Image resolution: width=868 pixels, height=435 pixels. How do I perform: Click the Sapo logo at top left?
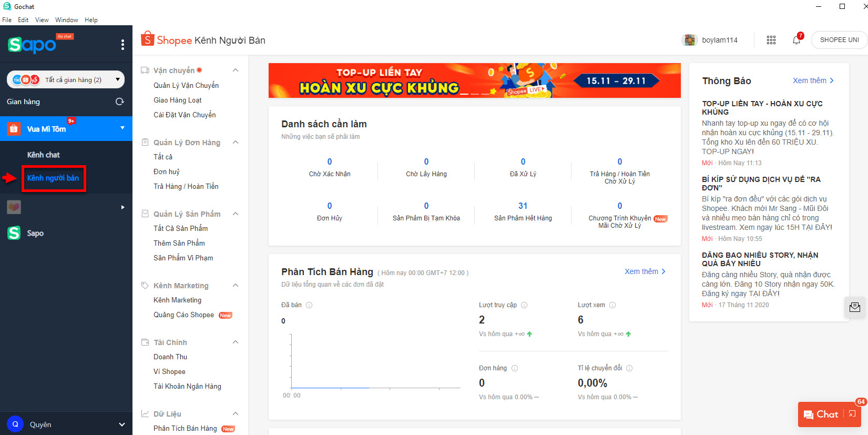(32, 45)
